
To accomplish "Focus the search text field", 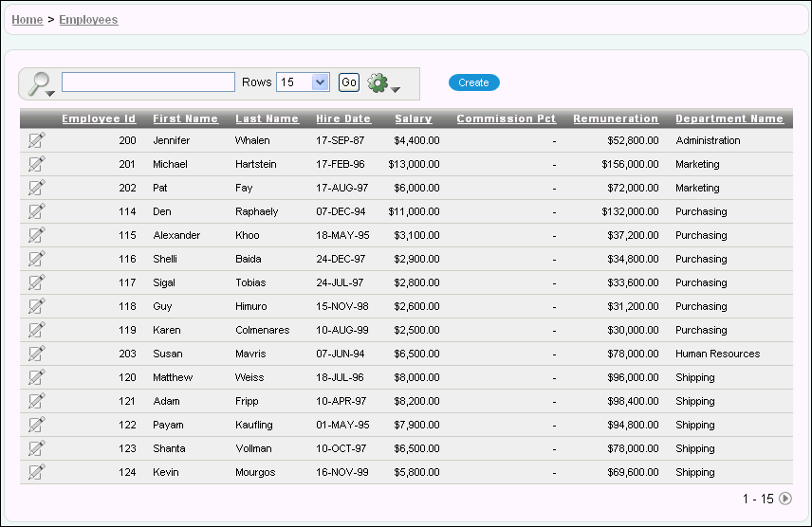I will coord(148,82).
